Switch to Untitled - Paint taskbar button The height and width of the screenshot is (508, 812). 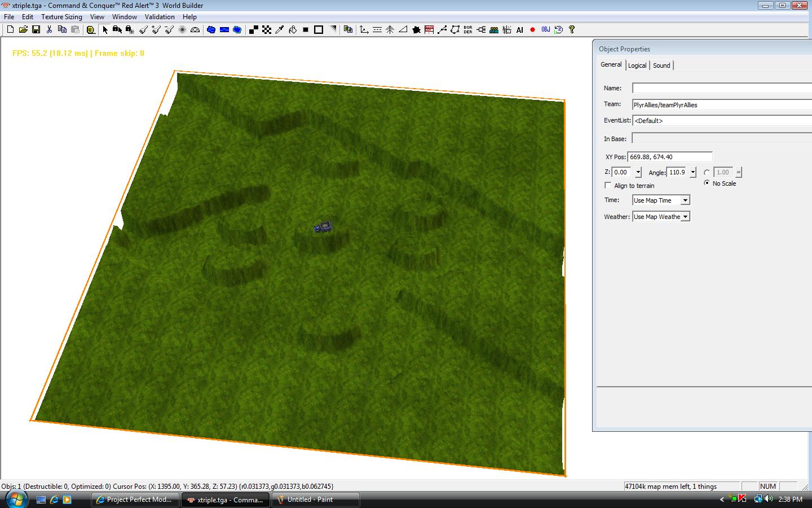pyautogui.click(x=316, y=500)
